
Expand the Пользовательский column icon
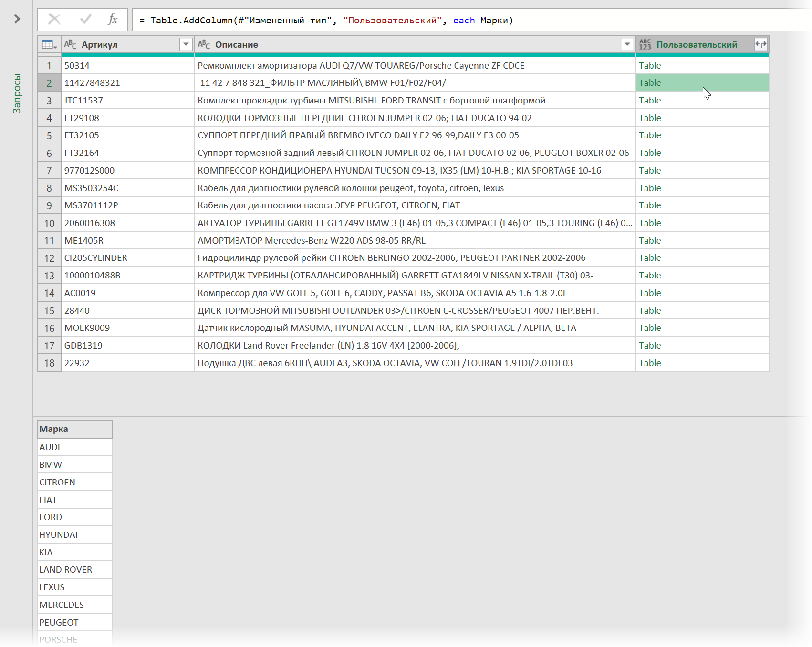760,44
